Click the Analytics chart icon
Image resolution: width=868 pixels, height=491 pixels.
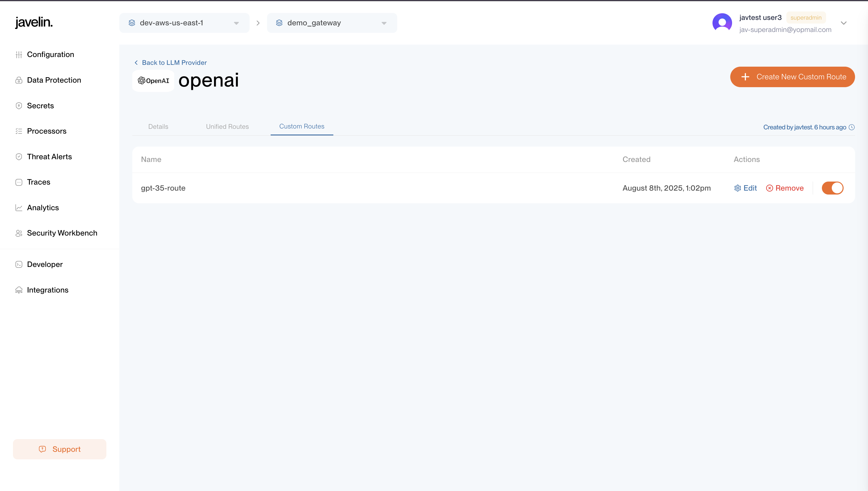(x=19, y=208)
